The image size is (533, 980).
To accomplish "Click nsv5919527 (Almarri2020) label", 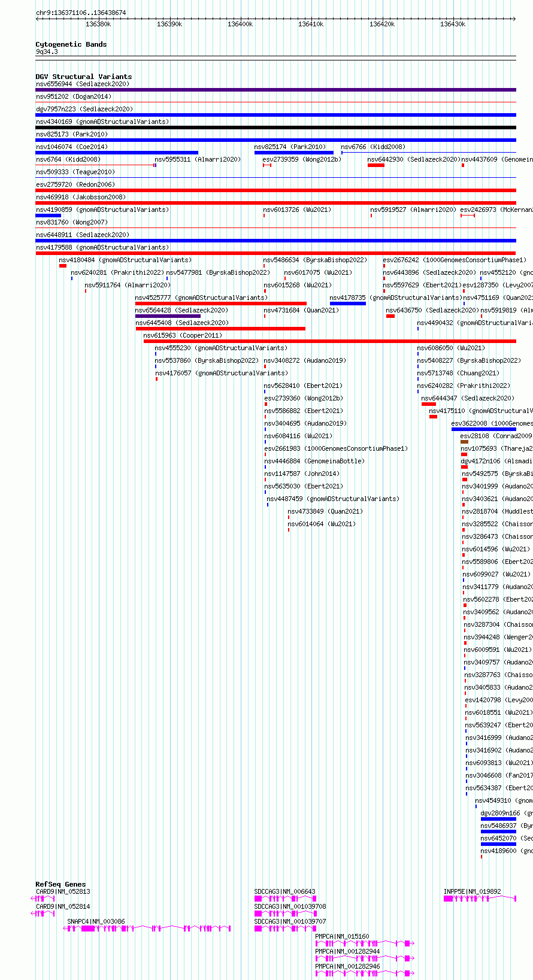I will pos(413,210).
